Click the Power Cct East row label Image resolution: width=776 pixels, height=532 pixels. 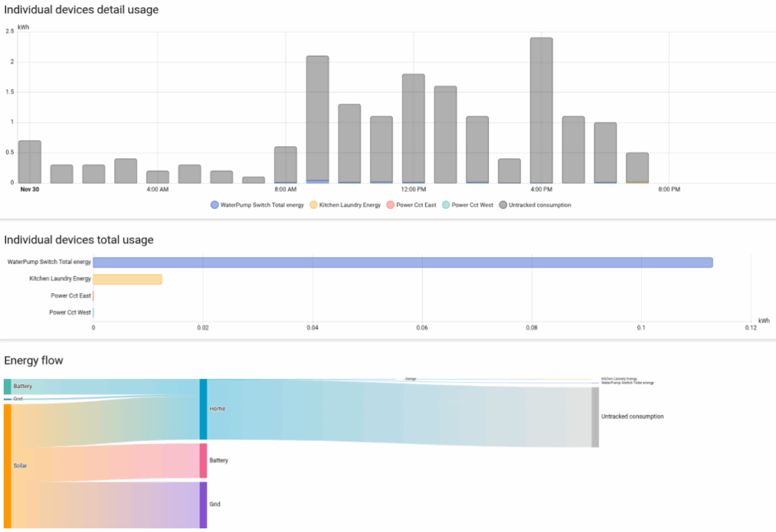click(70, 296)
